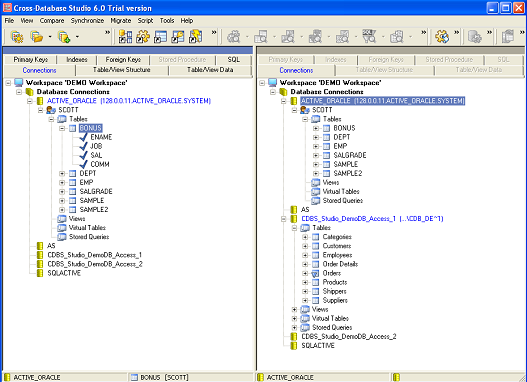This screenshot has height=382, width=527.
Task: Switch to Foreign Keys tab in left pane
Action: pyautogui.click(x=123, y=59)
